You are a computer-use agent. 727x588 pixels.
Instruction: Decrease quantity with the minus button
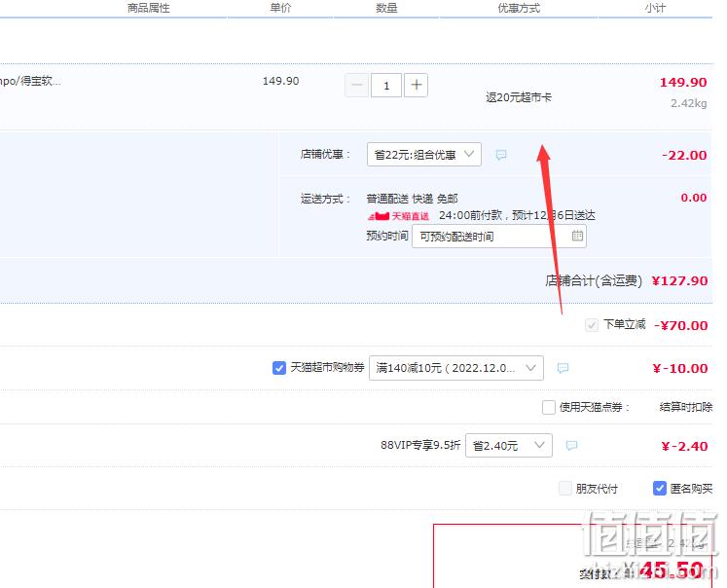356,86
